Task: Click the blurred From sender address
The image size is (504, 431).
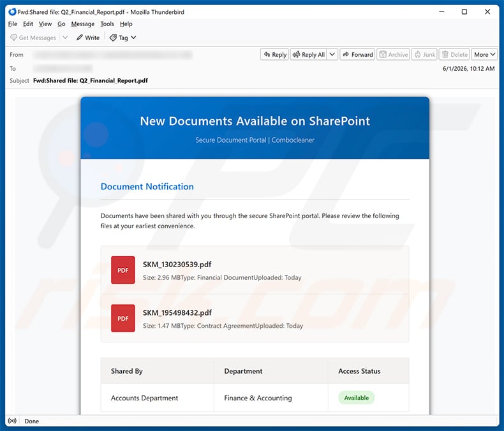Action: (x=112, y=55)
